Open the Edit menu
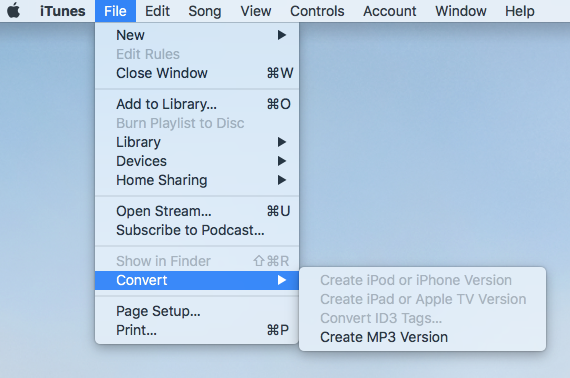The width and height of the screenshot is (570, 378). coord(157,11)
